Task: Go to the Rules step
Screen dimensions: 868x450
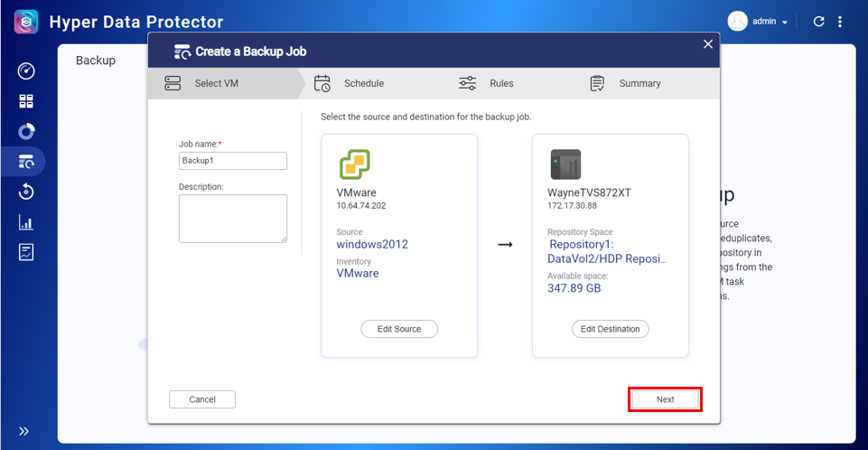Action: coord(501,83)
